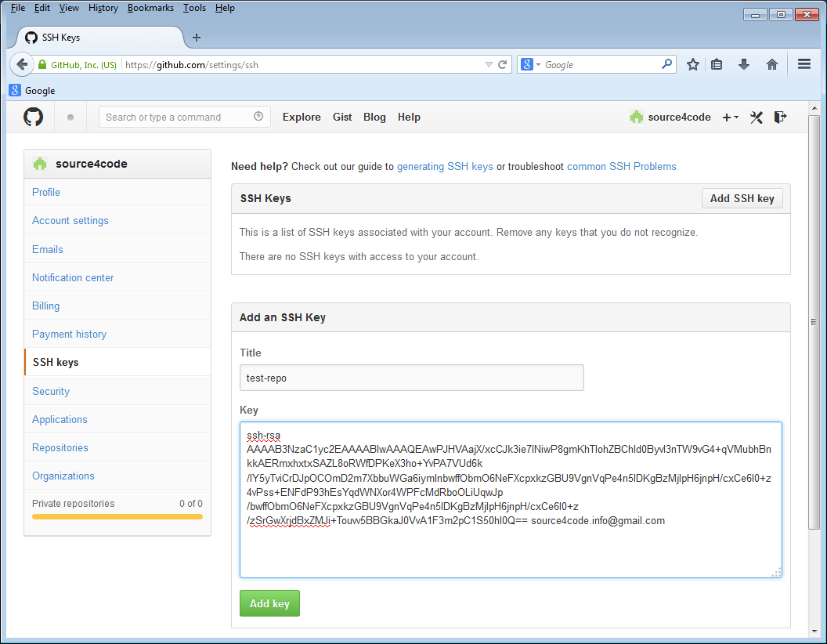The width and height of the screenshot is (827, 644).
Task: Open account settings wrench icon
Action: point(757,117)
